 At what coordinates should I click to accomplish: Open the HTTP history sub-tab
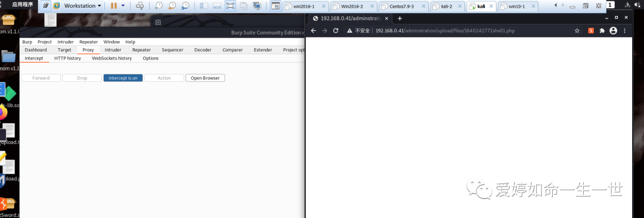pyautogui.click(x=68, y=58)
